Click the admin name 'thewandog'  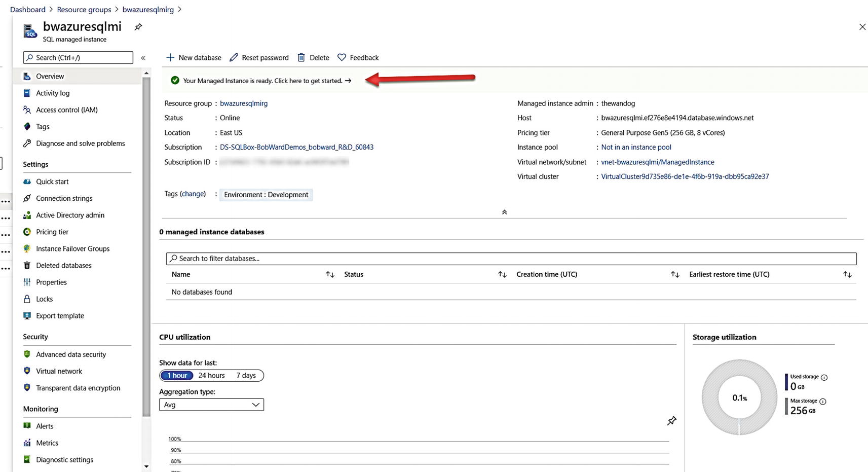tap(618, 103)
